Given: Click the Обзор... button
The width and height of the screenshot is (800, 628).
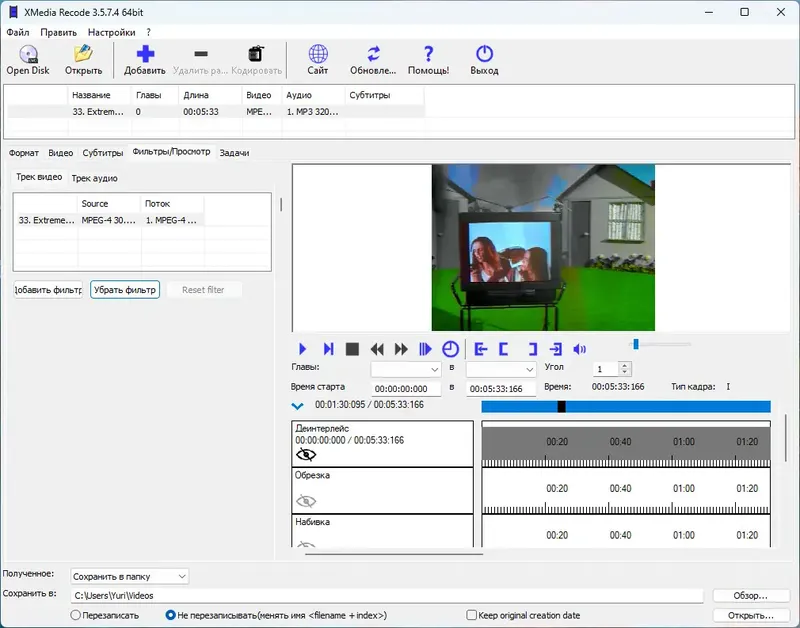Looking at the screenshot, I should (x=751, y=596).
